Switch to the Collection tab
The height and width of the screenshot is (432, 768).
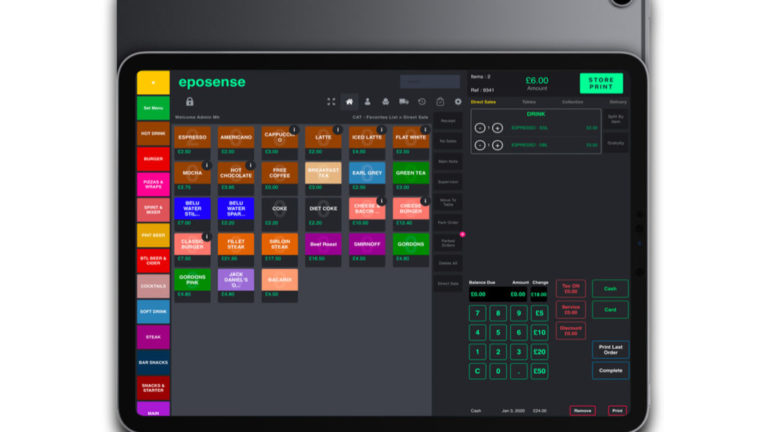(572, 102)
